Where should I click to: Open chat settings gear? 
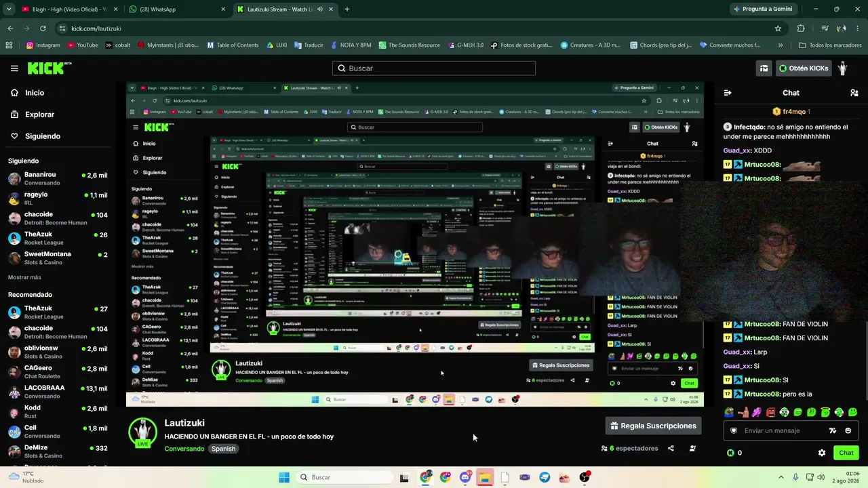tap(822, 453)
